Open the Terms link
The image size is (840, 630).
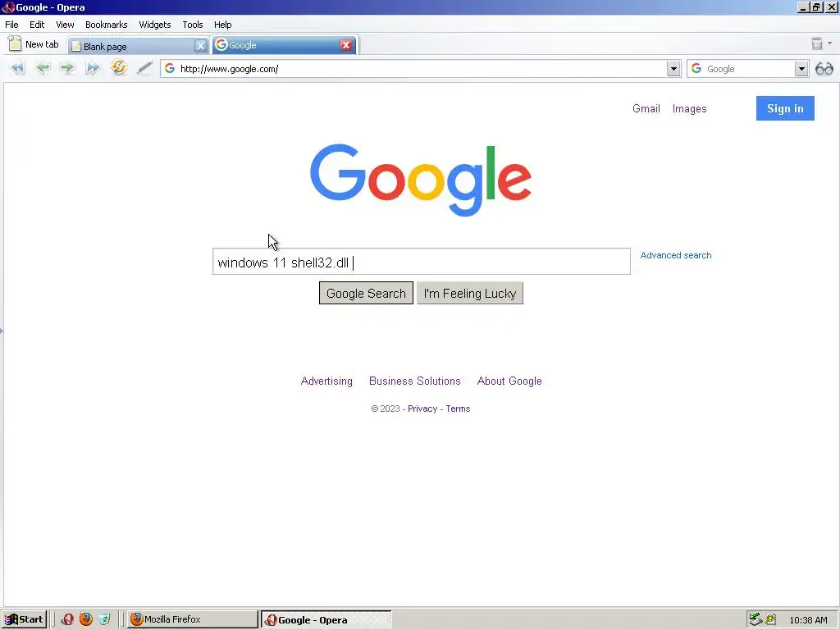[458, 409]
